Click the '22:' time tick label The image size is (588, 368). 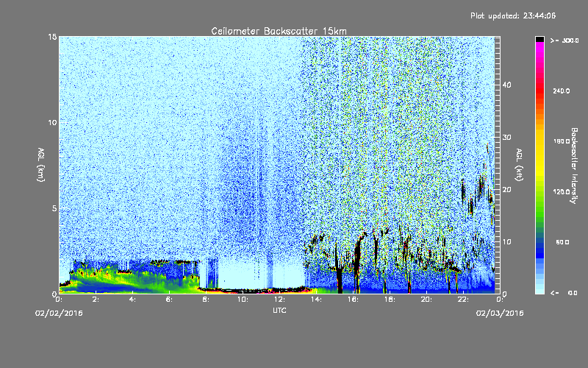[x=463, y=300]
